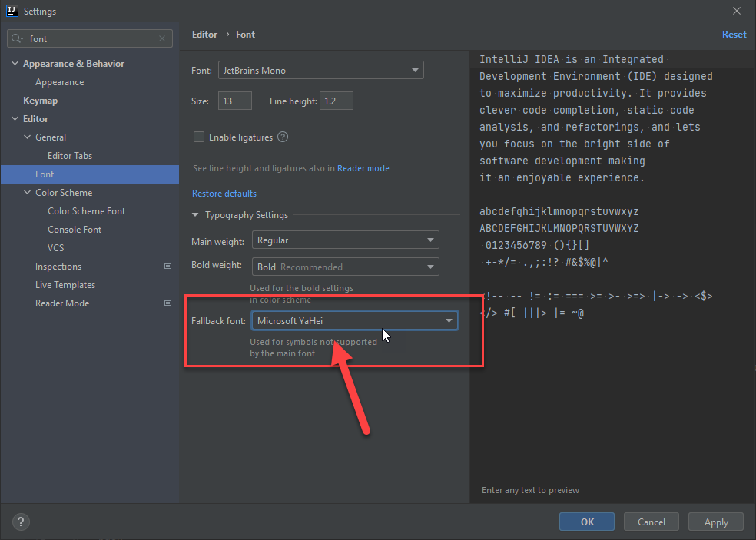Viewport: 756px width, 540px height.
Task: Click the Editor breadcrumb
Action: [204, 35]
